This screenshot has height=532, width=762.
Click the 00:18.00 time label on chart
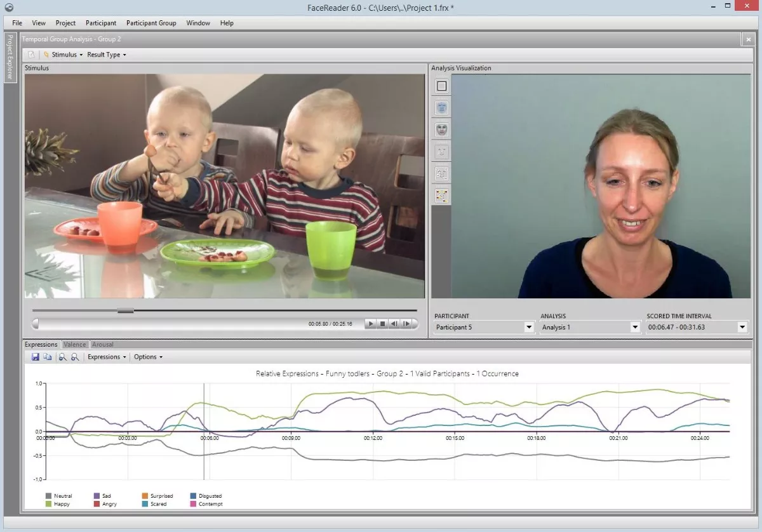[537, 438]
